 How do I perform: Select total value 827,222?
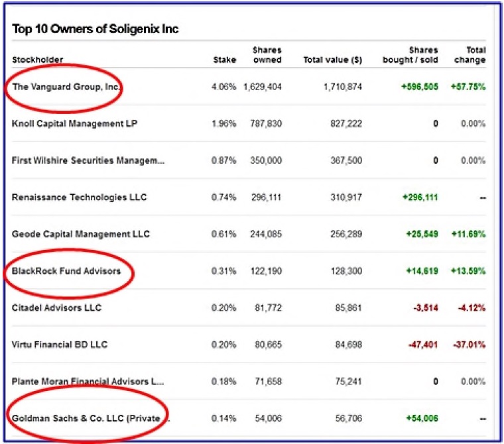pyautogui.click(x=346, y=124)
